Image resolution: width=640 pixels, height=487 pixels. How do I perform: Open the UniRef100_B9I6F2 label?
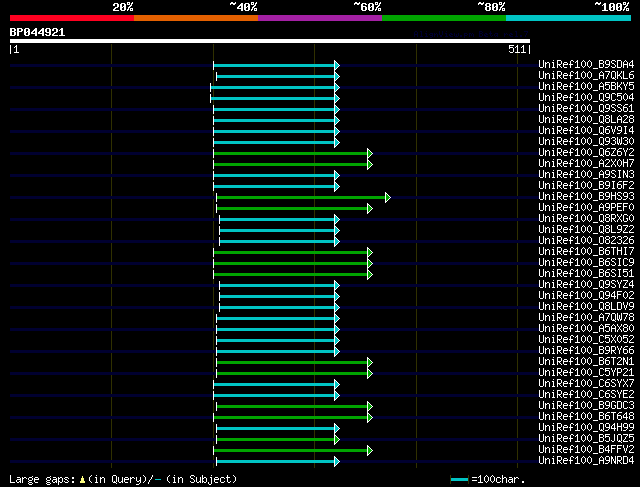click(586, 186)
